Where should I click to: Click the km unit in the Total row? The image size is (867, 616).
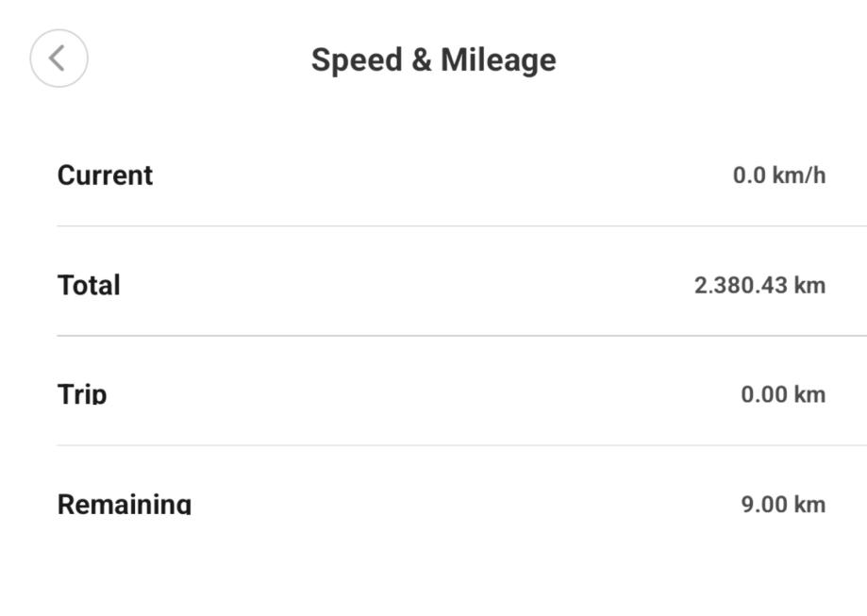coord(809,285)
